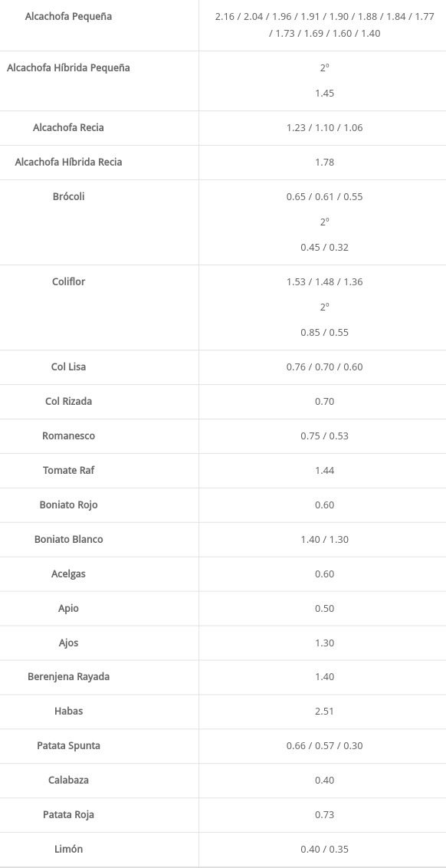Click Boniato Blanco prices 1.40 / 1.30

pyautogui.click(x=324, y=539)
